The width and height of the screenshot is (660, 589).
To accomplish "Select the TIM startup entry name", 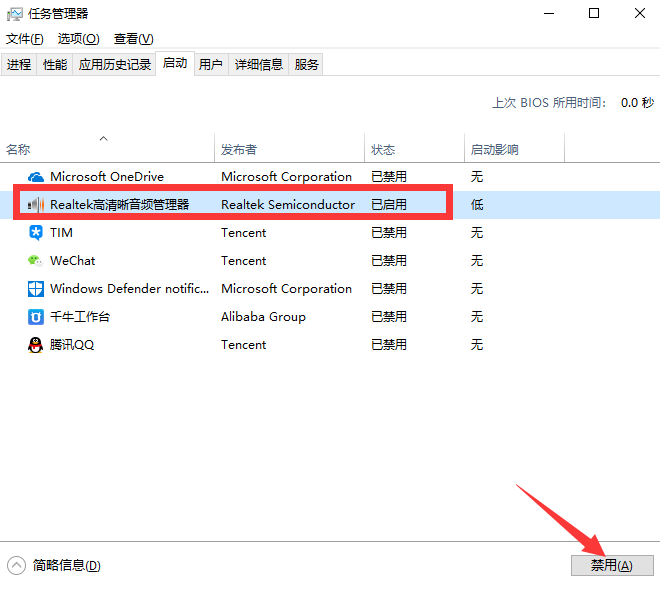I will [x=61, y=233].
